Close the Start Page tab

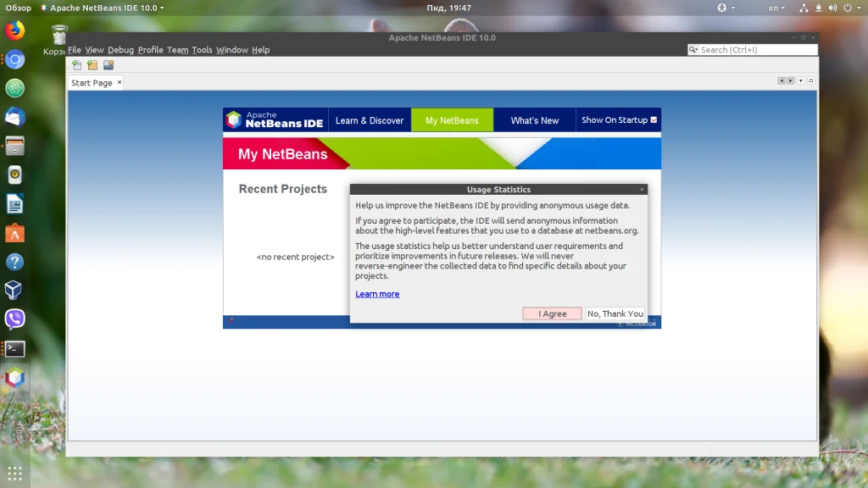(x=119, y=82)
